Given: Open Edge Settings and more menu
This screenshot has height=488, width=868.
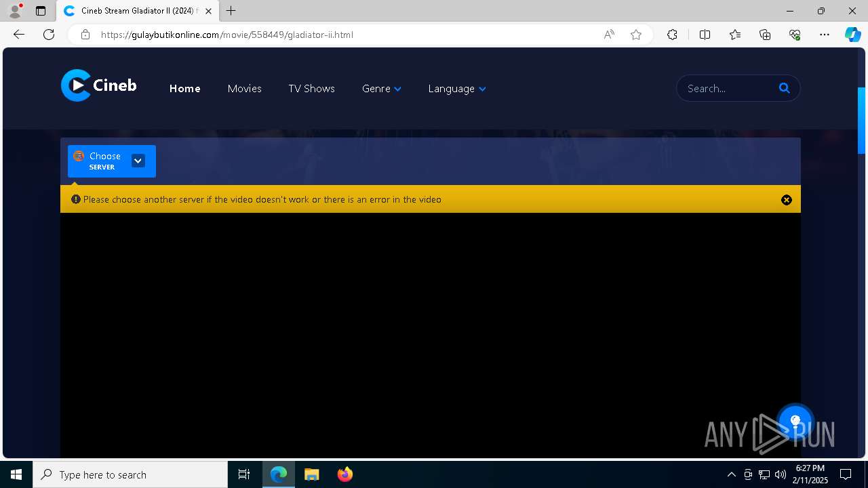Looking at the screenshot, I should [825, 35].
